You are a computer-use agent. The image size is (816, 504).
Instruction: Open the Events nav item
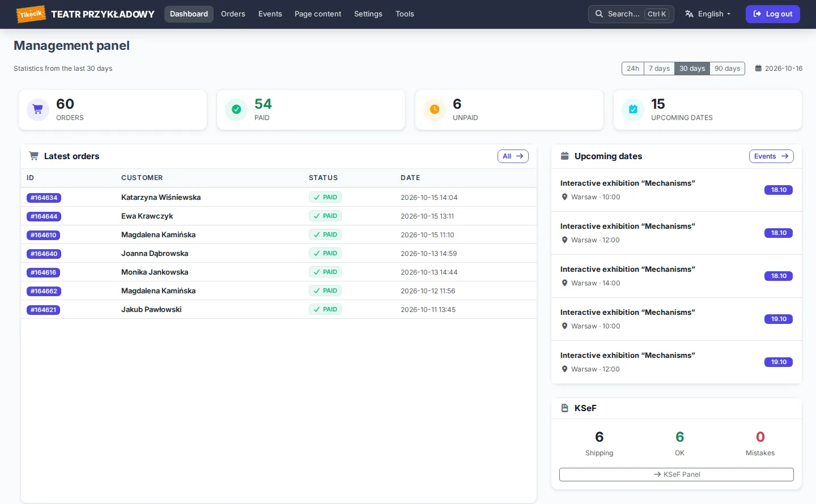pyautogui.click(x=270, y=14)
